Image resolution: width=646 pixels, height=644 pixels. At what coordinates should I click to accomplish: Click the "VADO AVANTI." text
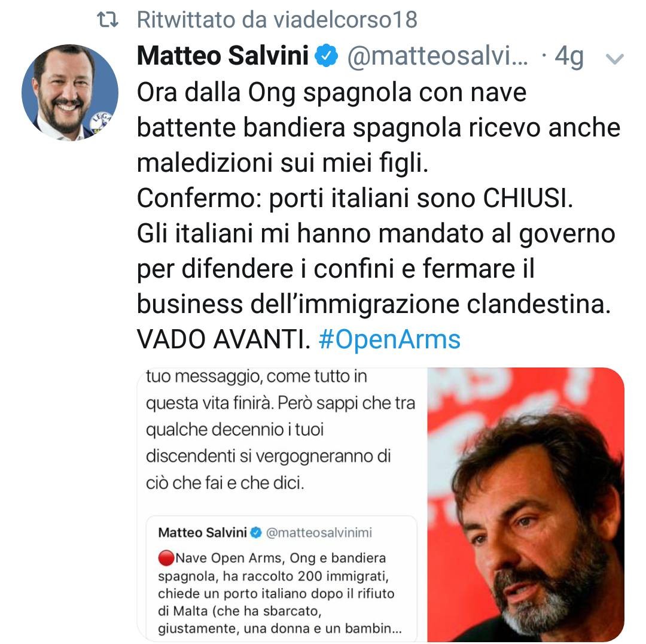click(223, 339)
